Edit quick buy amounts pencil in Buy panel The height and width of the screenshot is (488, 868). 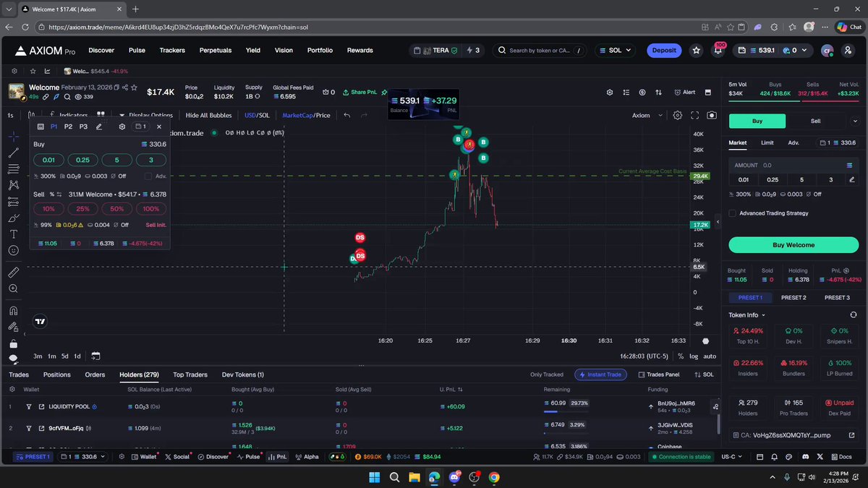pyautogui.click(x=851, y=179)
